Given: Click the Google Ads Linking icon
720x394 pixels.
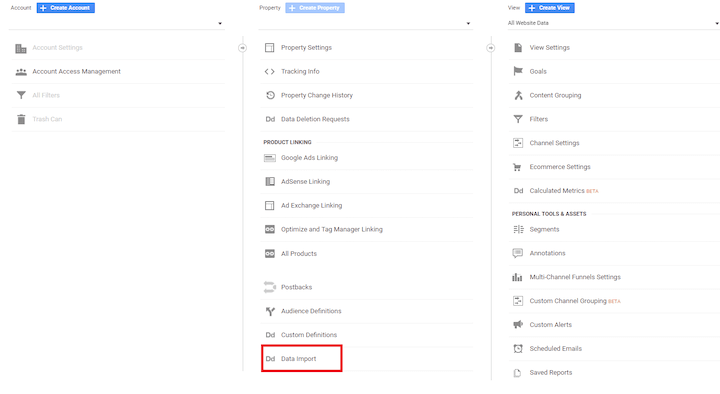Looking at the screenshot, I should pyautogui.click(x=270, y=158).
